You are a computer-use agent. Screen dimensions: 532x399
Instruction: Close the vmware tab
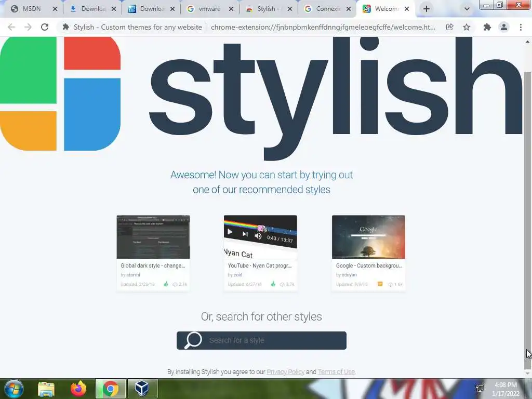[231, 9]
